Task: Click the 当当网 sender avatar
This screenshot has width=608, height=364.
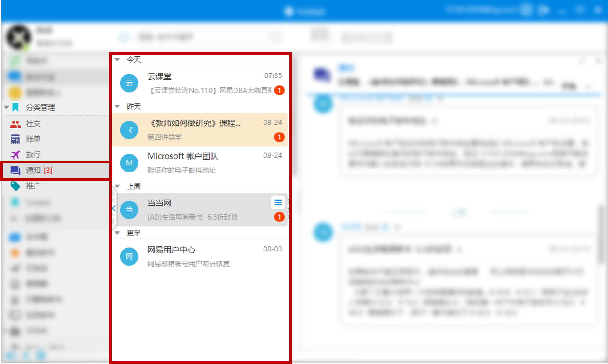Action: click(129, 210)
